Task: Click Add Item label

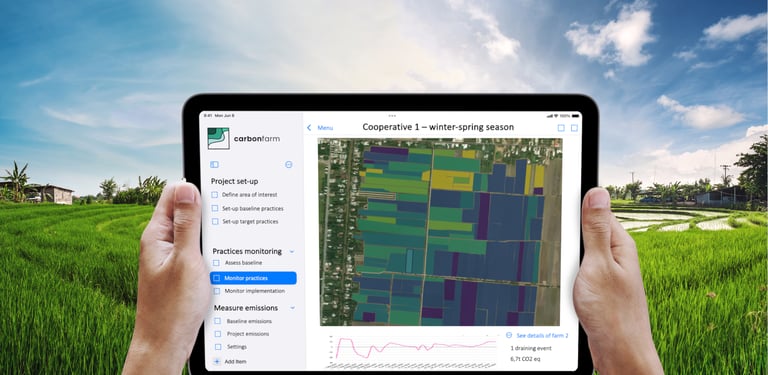Action: coord(235,361)
